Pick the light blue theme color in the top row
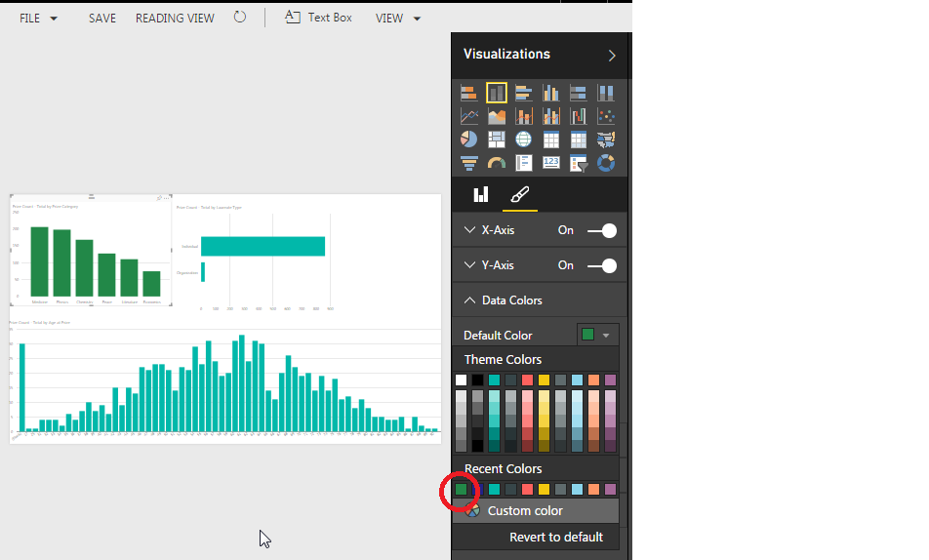Image resolution: width=929 pixels, height=560 pixels. pyautogui.click(x=577, y=380)
